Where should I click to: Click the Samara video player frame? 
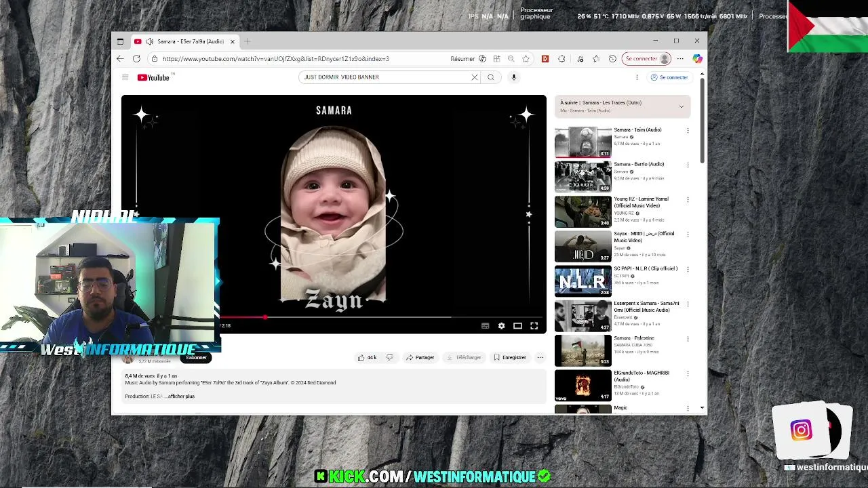(334, 214)
